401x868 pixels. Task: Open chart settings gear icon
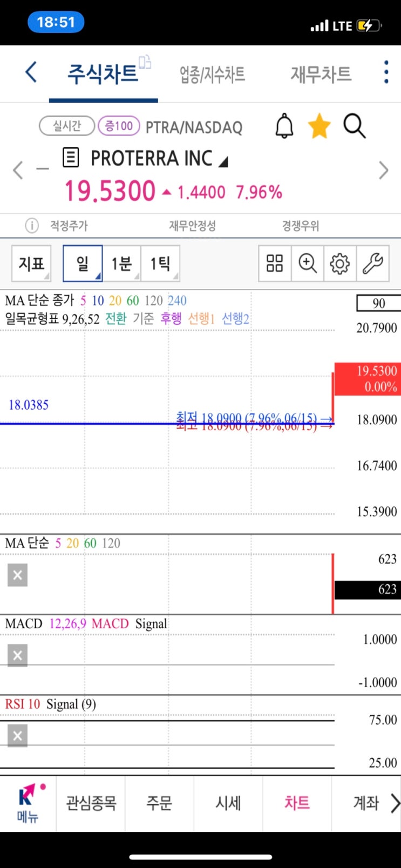(x=340, y=263)
